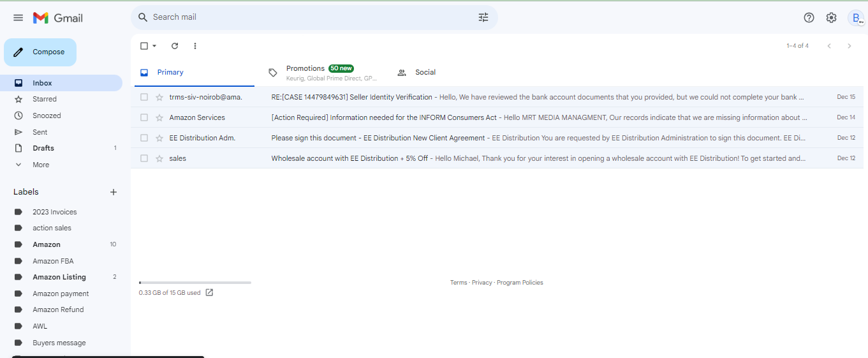Open the Snoozed folder
This screenshot has width=868, height=358.
click(61, 116)
